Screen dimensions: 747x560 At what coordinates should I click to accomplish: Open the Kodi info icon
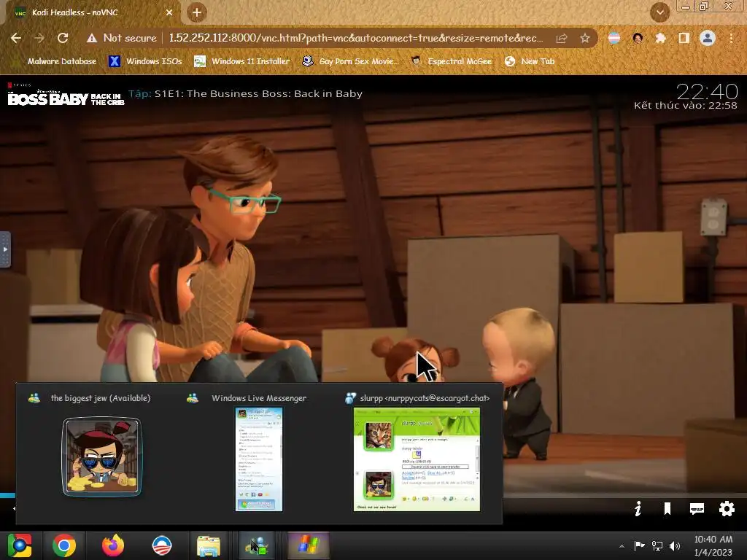click(x=638, y=508)
